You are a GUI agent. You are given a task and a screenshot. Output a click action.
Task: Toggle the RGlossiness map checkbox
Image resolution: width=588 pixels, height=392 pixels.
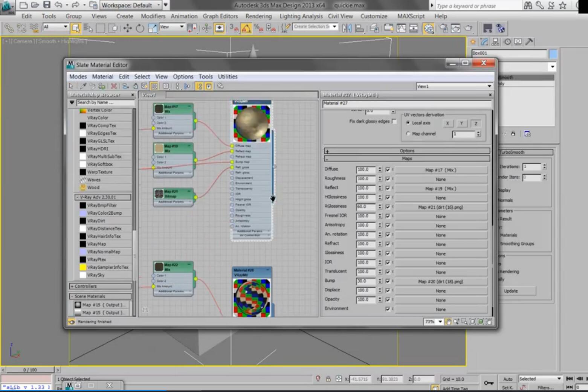pyautogui.click(x=388, y=207)
